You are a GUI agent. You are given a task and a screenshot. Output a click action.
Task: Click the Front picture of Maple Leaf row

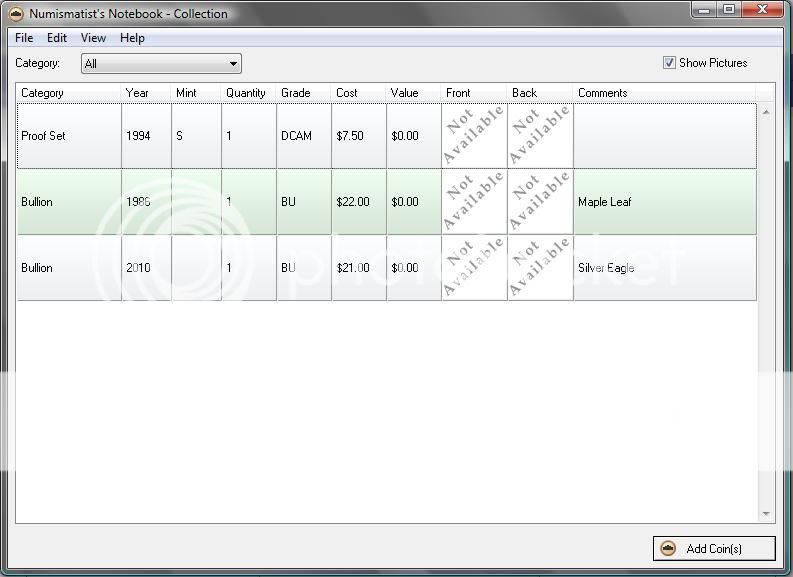coord(474,202)
